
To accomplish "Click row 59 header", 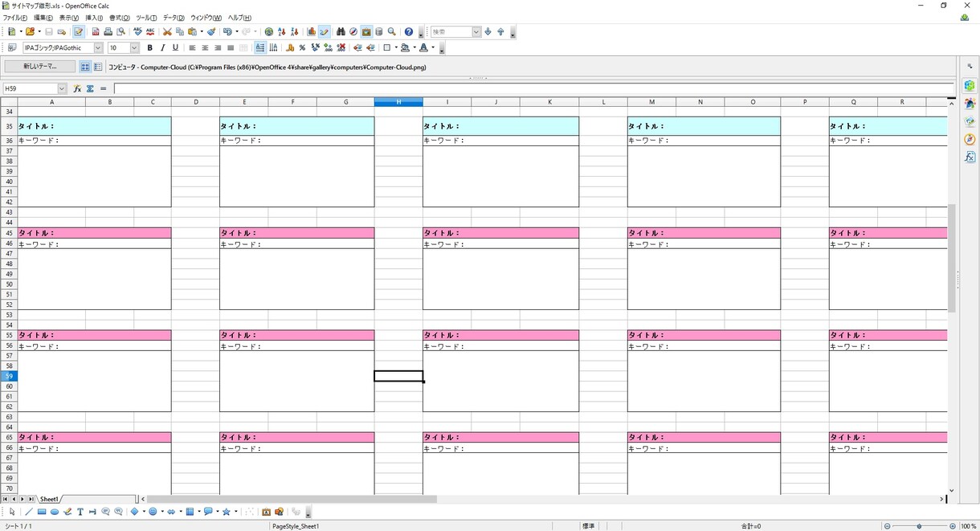I will coord(9,376).
